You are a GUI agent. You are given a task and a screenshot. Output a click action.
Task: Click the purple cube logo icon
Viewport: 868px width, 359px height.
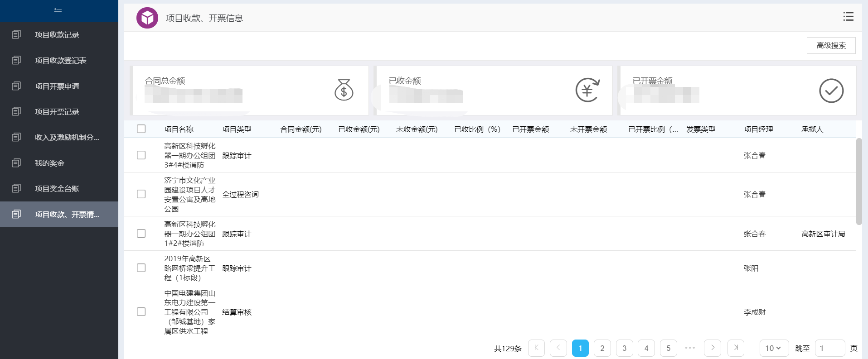tap(147, 18)
